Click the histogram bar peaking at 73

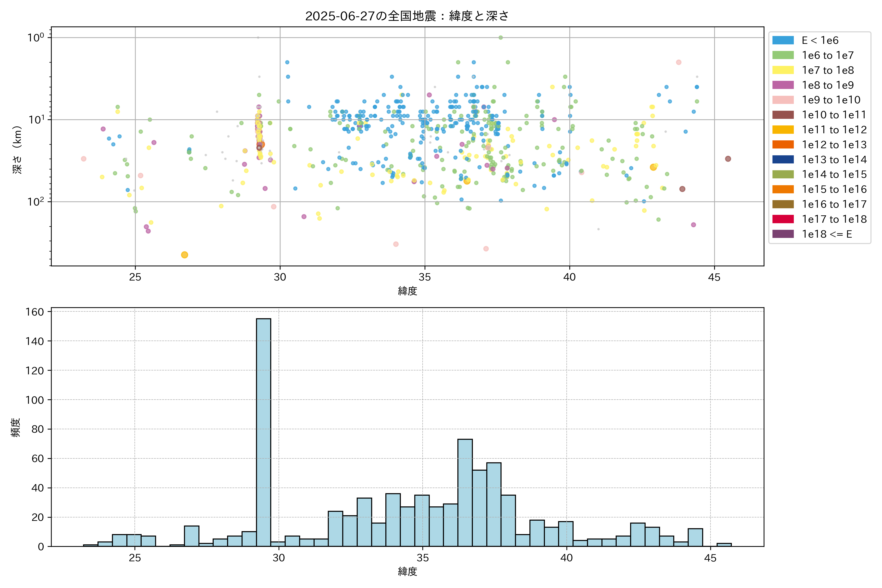point(465,492)
